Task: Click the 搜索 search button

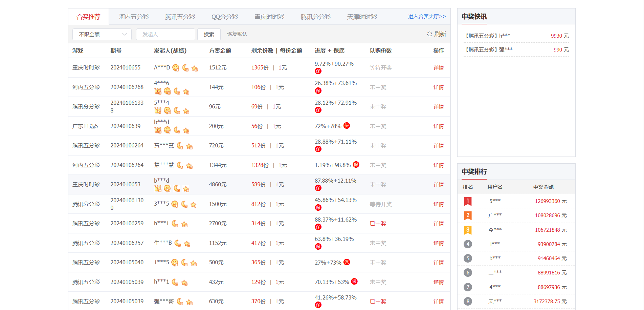Action: click(209, 34)
